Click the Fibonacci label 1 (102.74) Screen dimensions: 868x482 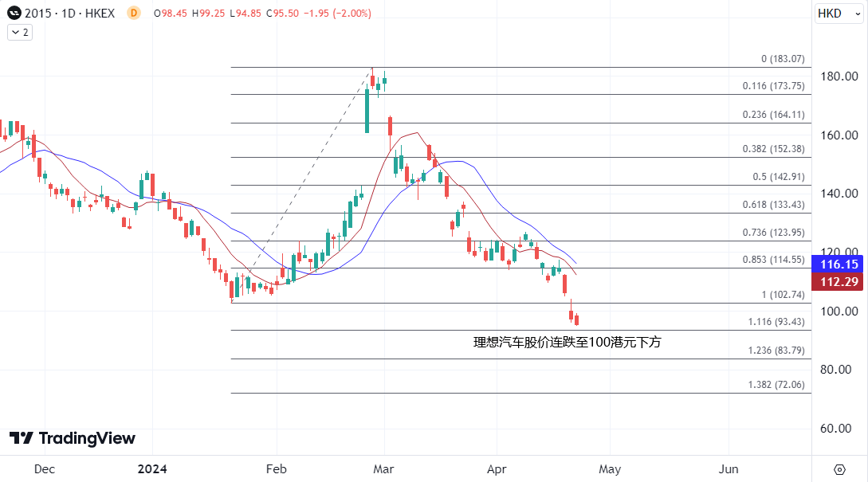[783, 295]
